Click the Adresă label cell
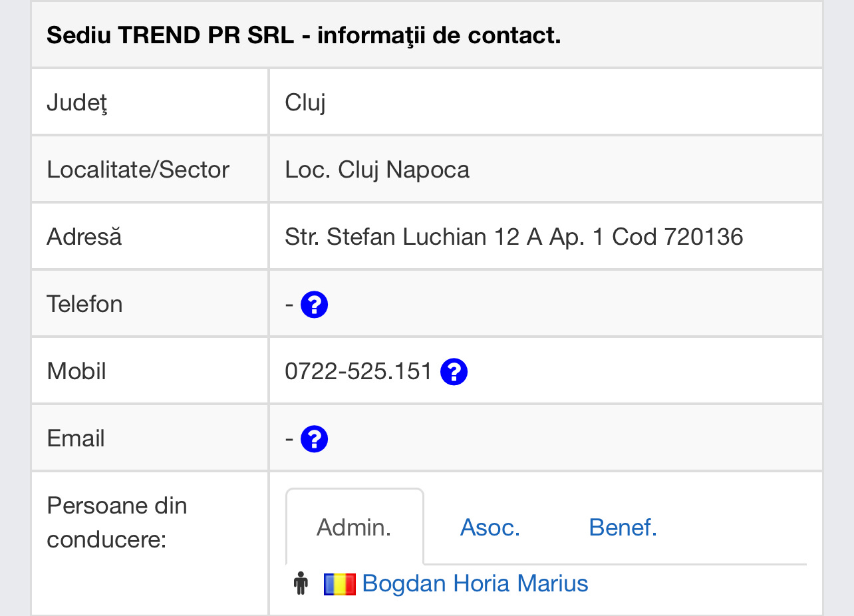854x616 pixels. 150,237
